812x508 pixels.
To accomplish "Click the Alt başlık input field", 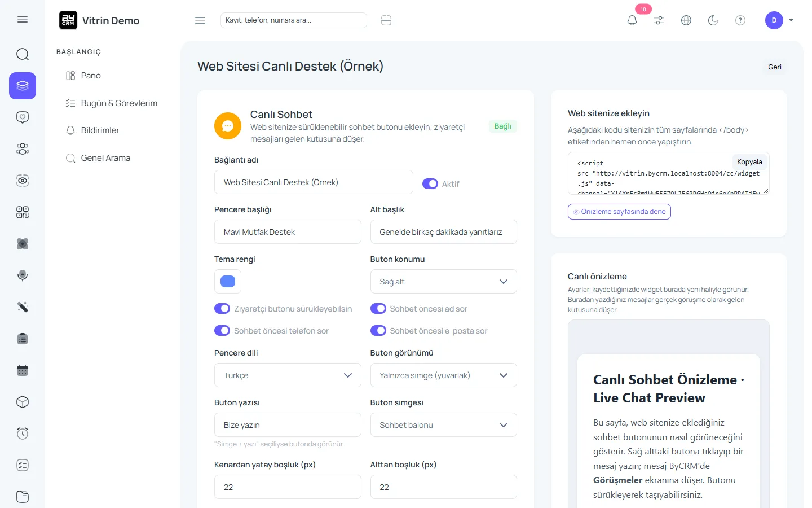I will 444,232.
